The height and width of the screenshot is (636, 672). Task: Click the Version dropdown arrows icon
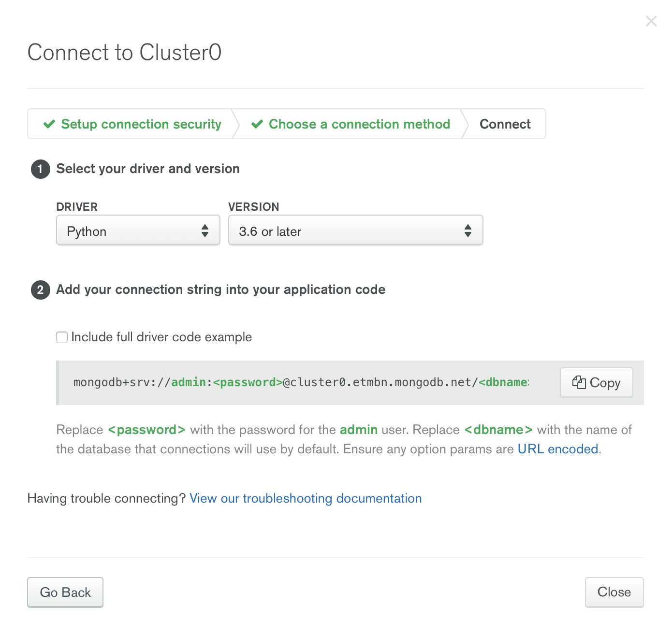(x=467, y=231)
